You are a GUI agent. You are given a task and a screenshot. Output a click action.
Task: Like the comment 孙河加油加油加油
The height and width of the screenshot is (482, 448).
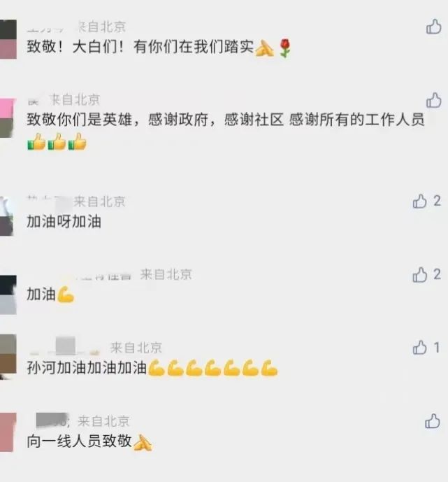point(420,348)
